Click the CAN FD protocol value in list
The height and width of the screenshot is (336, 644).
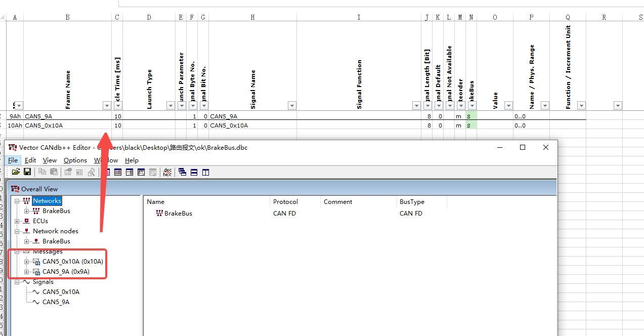284,214
